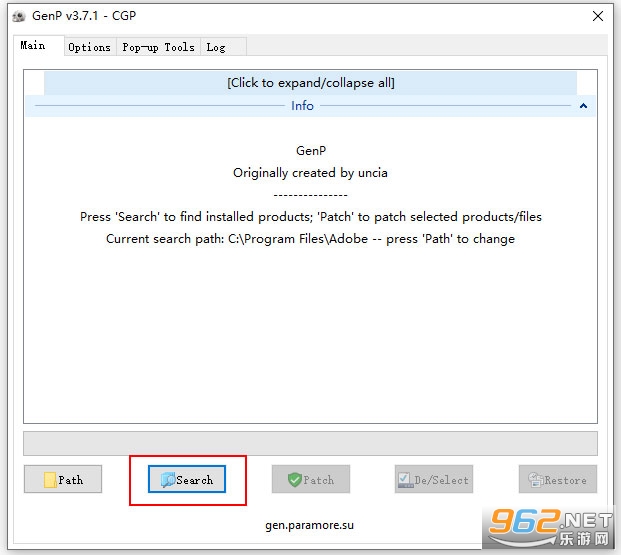Open the Path folder button
The height and width of the screenshot is (555, 621).
point(63,479)
